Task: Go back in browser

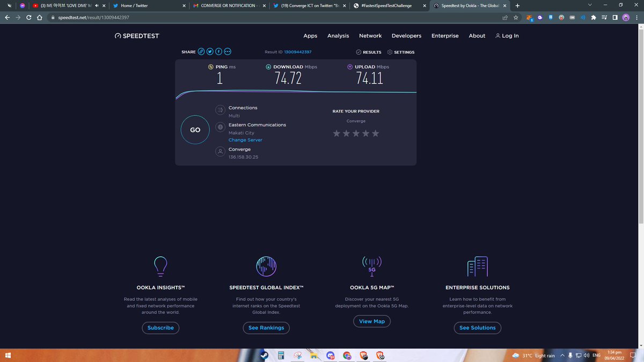Action: 7,17
